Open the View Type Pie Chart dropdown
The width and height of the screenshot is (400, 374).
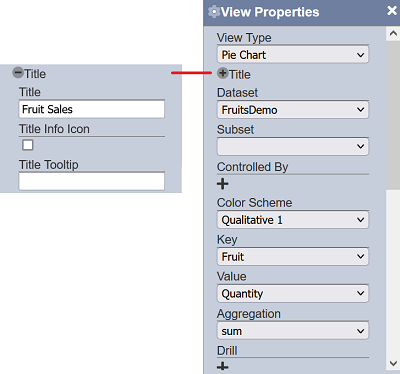click(x=293, y=55)
